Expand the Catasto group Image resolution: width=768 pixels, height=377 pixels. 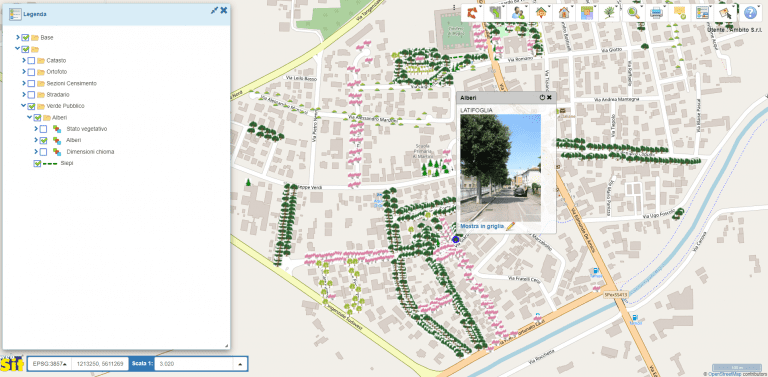coord(24,61)
